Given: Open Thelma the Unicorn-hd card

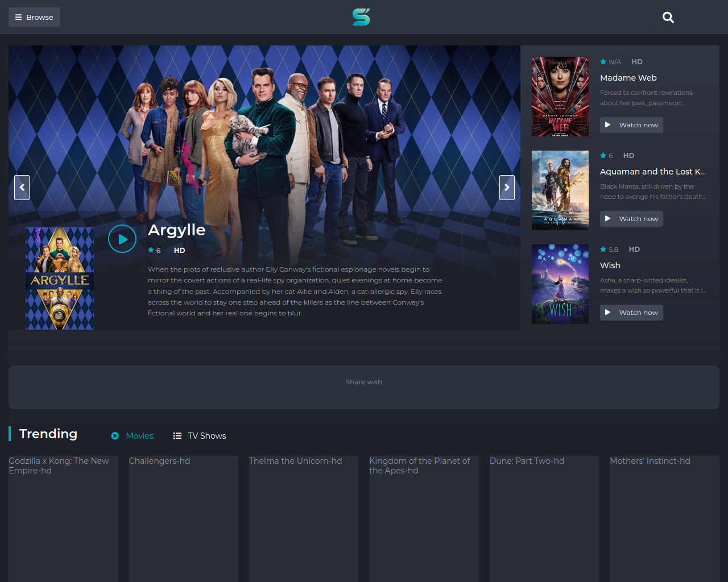Looking at the screenshot, I should point(304,518).
